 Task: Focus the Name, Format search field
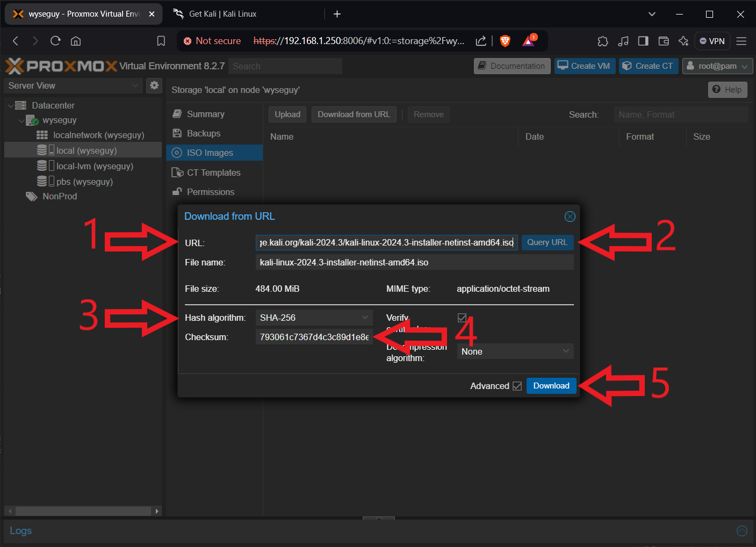click(x=681, y=114)
